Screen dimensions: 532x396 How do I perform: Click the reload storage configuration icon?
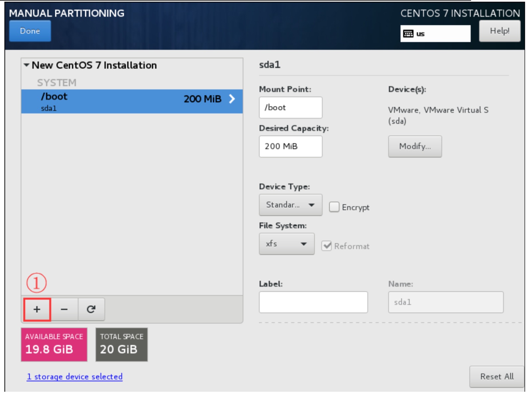click(x=91, y=309)
